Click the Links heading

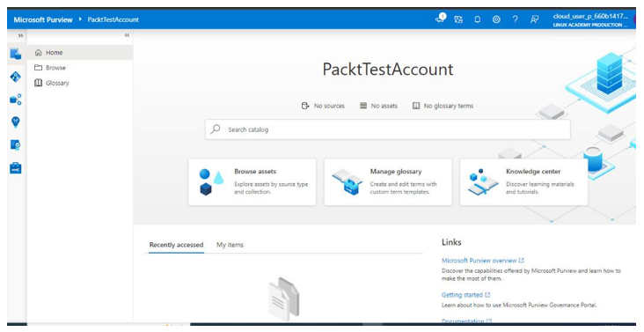tap(451, 242)
